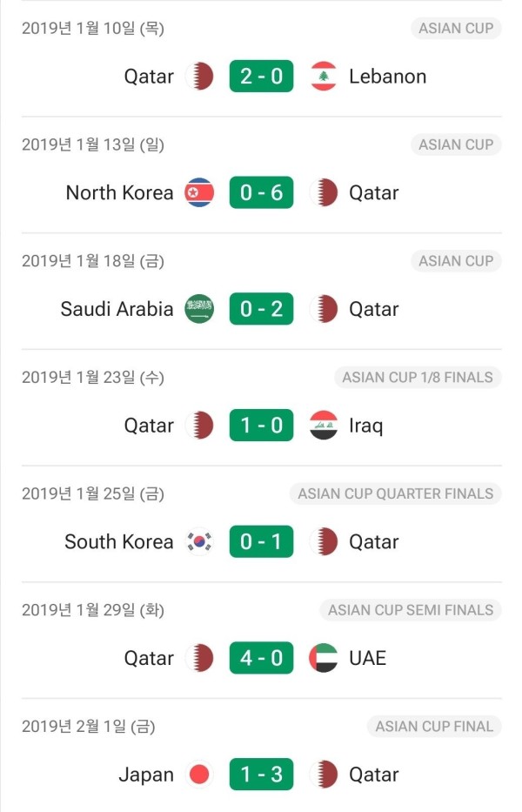This screenshot has width=522, height=812.
Task: Select the ASIAN CUP QUARTER FINALS tag
Action: tap(396, 493)
